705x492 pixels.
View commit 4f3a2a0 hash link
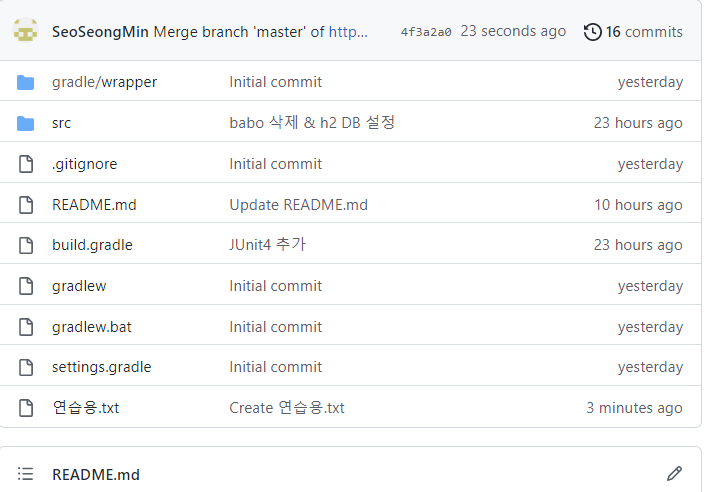[x=426, y=32]
